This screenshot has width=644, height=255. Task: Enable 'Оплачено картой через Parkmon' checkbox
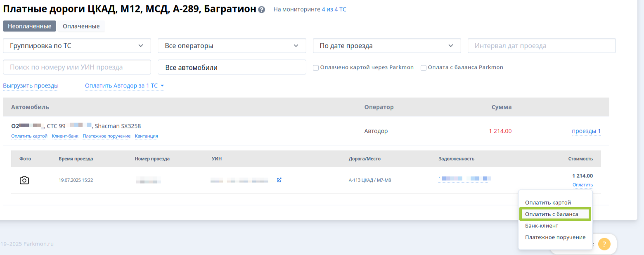[x=316, y=68]
